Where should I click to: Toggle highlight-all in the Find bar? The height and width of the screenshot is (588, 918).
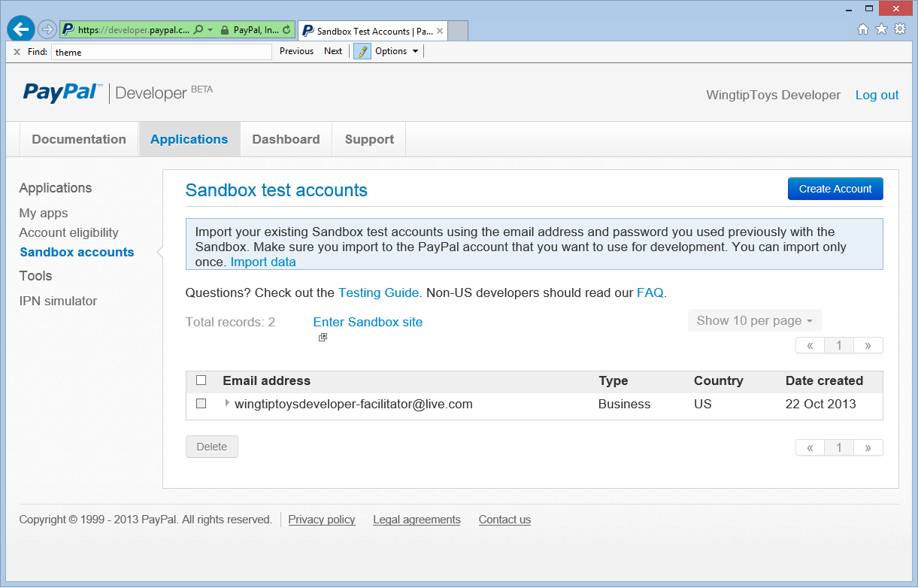(x=362, y=51)
